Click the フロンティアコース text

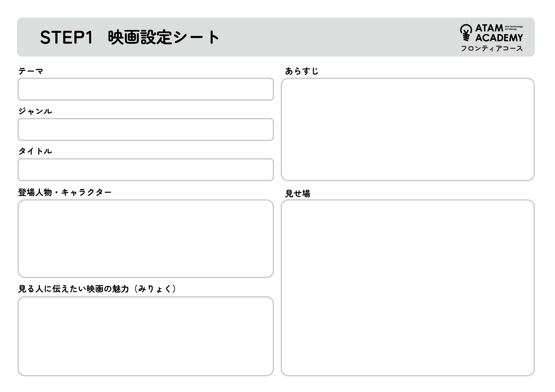pos(492,48)
